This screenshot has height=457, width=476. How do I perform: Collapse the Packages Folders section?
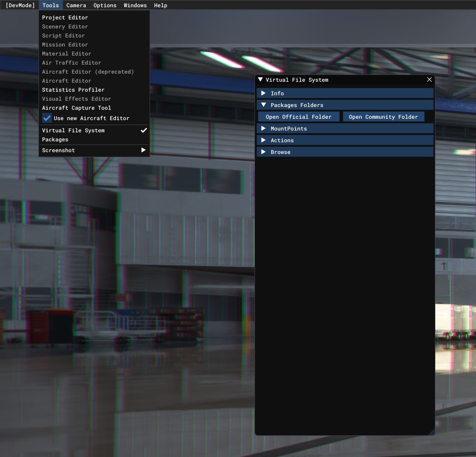(264, 105)
